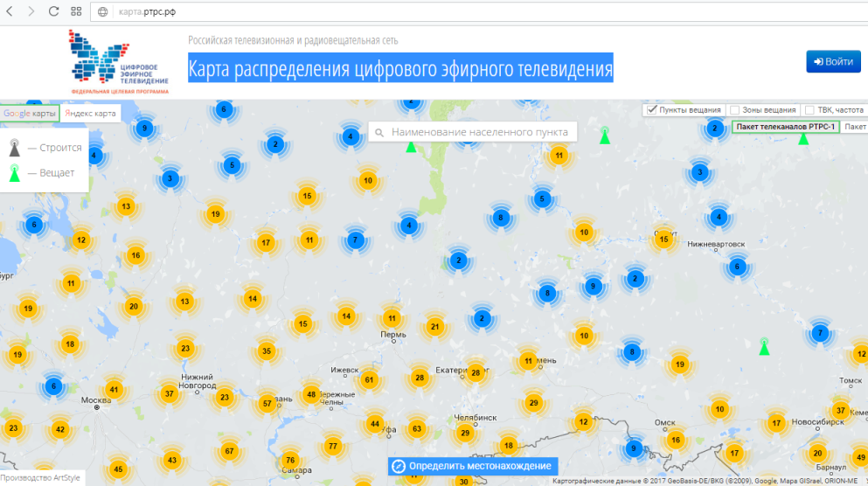The width and height of the screenshot is (868, 486).
Task: Select Пакет телеканалов РТРС-1 tab
Action: click(787, 127)
